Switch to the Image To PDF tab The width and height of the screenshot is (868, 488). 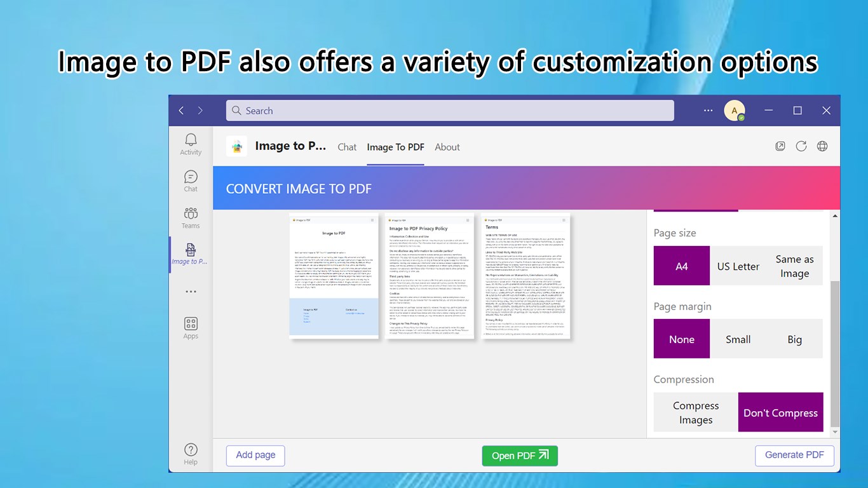pyautogui.click(x=395, y=147)
